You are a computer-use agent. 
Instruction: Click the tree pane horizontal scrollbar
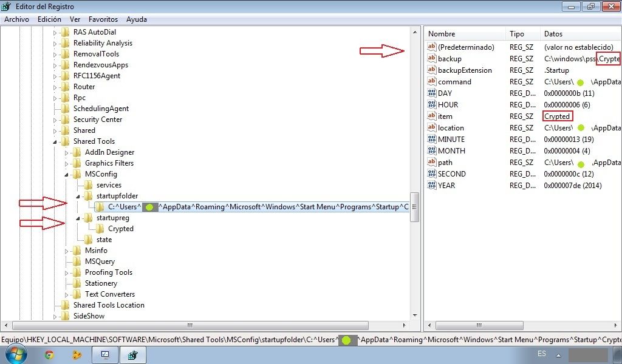pyautogui.click(x=190, y=325)
